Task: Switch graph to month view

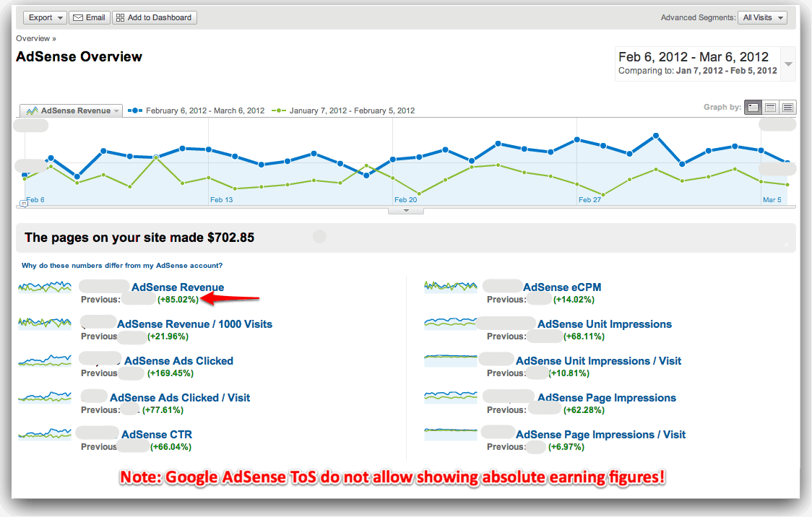Action: pos(787,108)
